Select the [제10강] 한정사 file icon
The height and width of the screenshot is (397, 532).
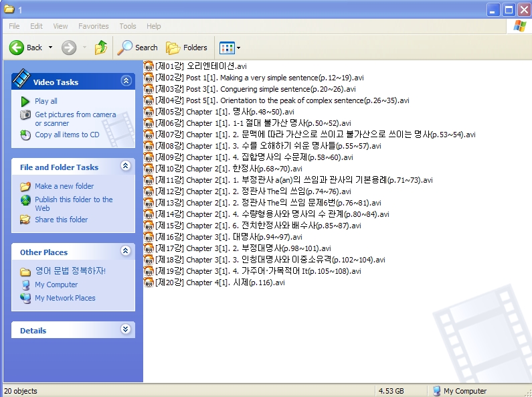pos(149,168)
